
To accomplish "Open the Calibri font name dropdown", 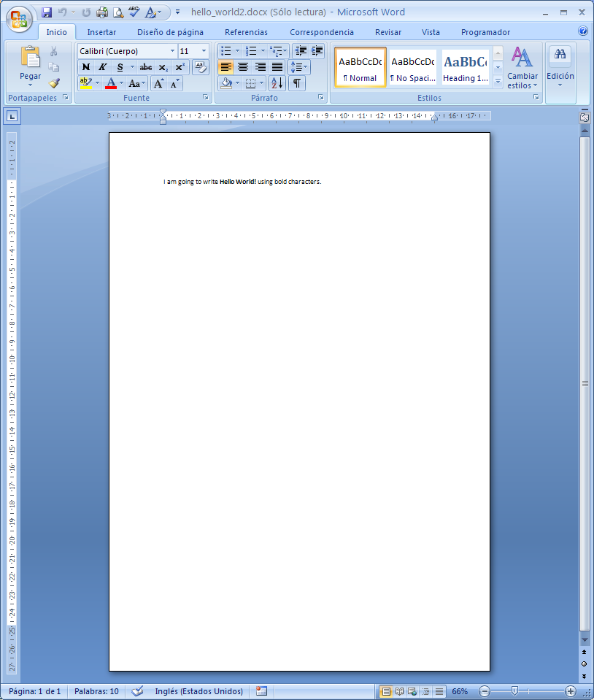I will 172,51.
